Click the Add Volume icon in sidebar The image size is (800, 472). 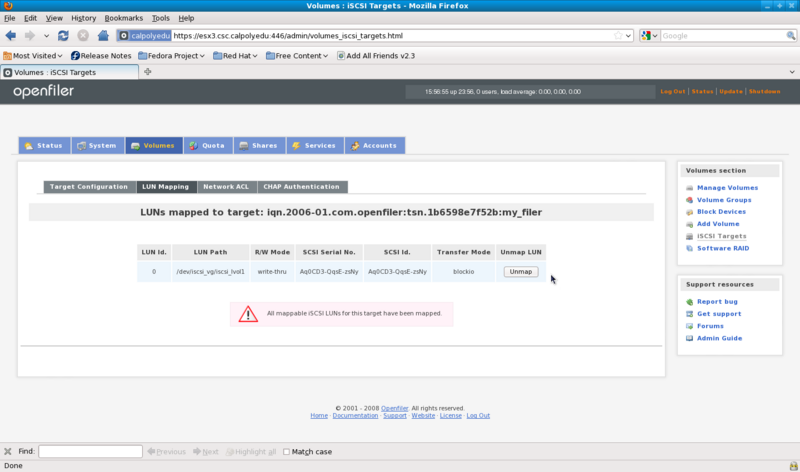[689, 224]
